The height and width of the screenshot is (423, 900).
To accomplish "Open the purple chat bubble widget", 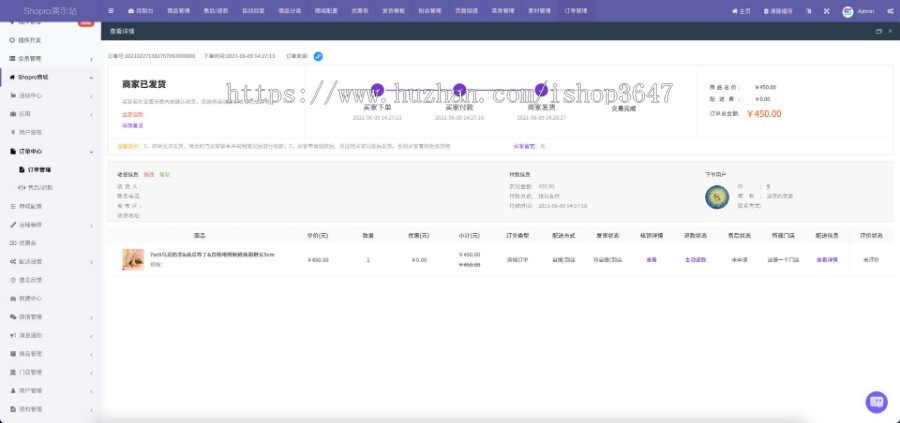I will (876, 402).
